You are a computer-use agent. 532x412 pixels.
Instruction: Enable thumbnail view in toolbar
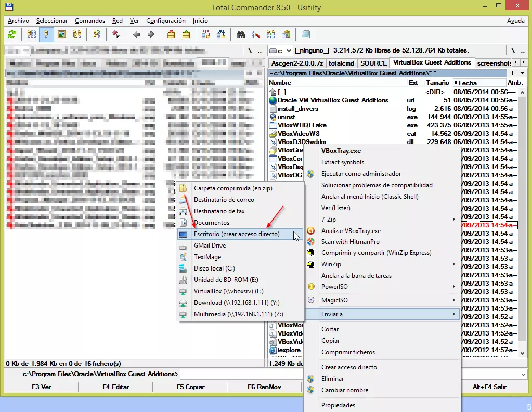(x=62, y=35)
